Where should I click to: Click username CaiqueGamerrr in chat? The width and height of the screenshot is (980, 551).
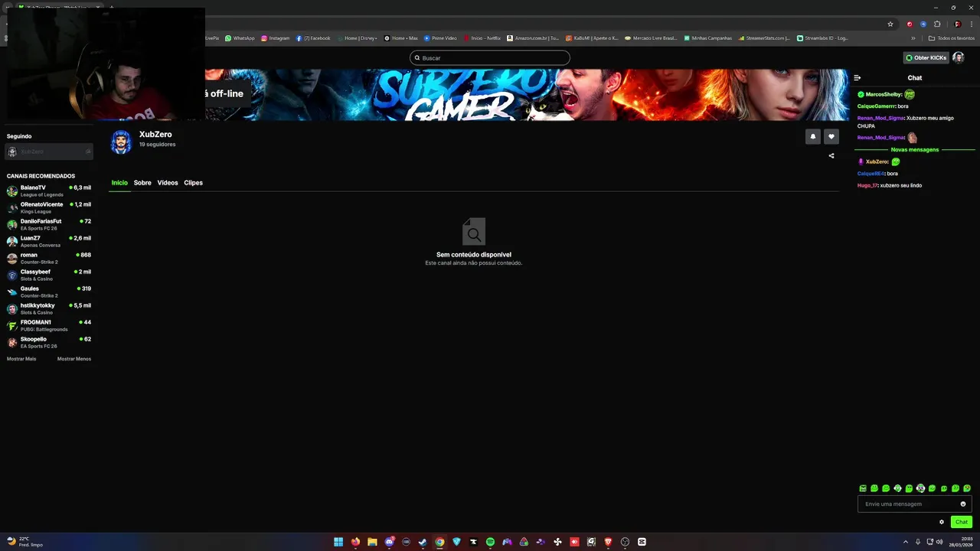point(877,106)
